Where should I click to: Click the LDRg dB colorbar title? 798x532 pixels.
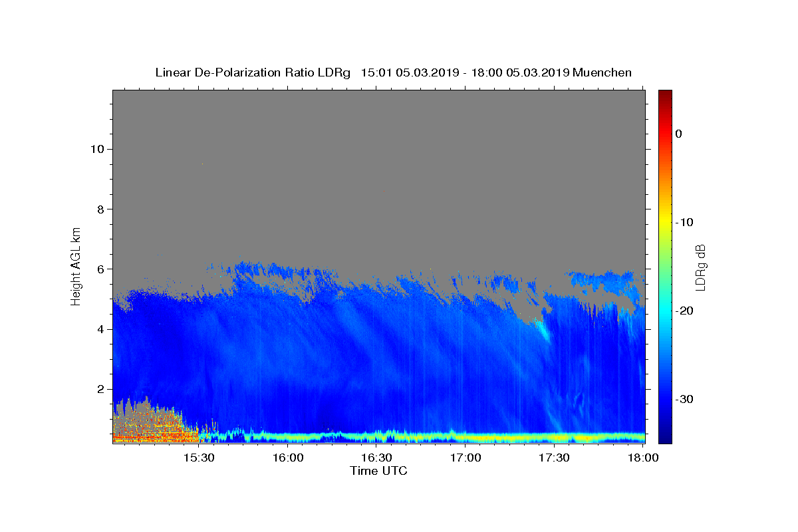[700, 267]
